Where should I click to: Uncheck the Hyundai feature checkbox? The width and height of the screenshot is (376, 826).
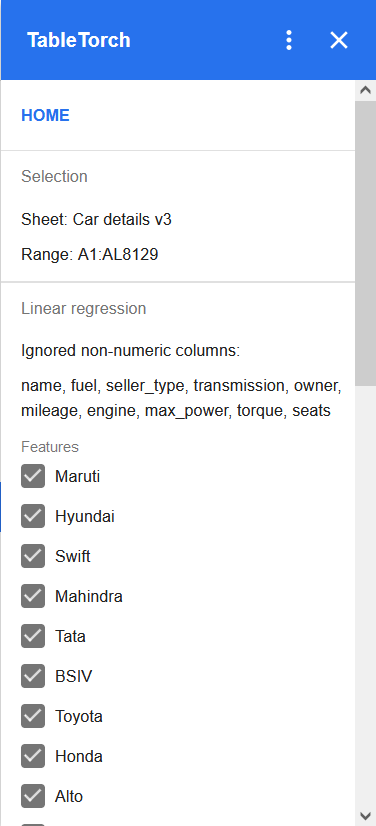pos(33,516)
